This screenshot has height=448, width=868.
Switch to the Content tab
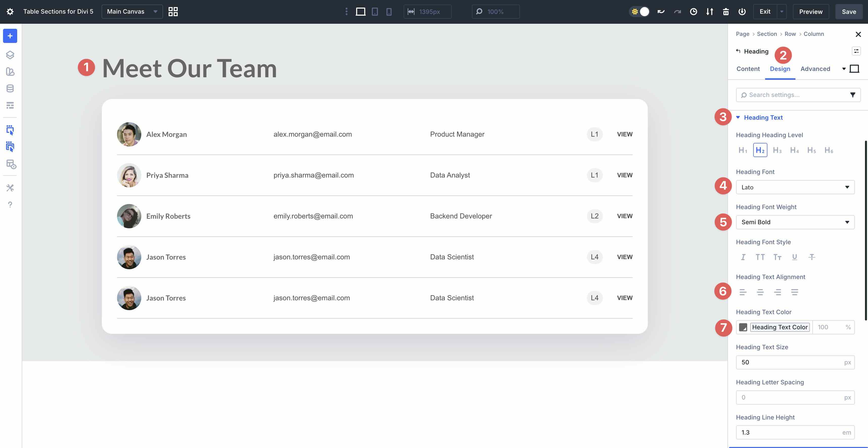(748, 69)
